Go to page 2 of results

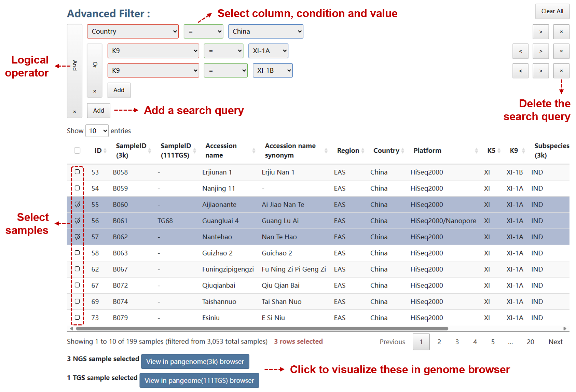pyautogui.click(x=439, y=342)
